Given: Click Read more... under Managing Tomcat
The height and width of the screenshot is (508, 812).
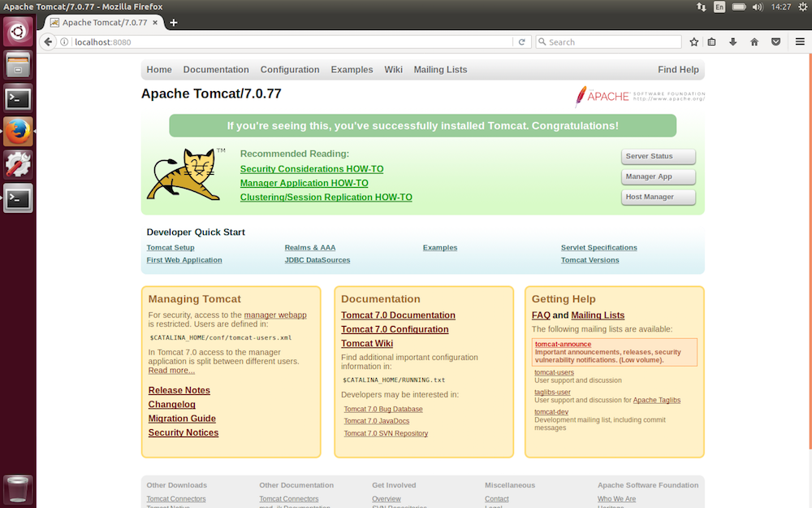Looking at the screenshot, I should click(171, 370).
